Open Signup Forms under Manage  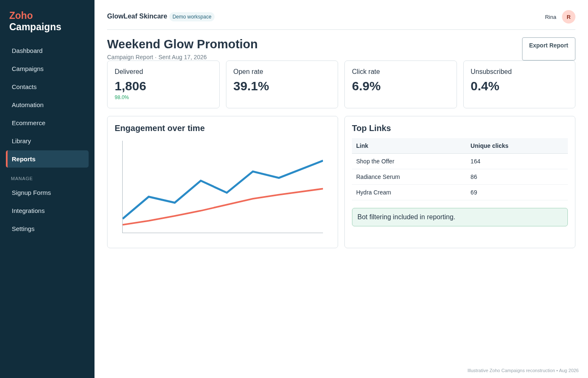47,193
